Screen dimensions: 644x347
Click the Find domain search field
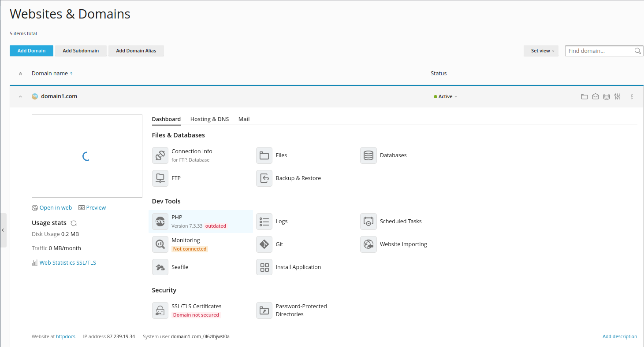pos(599,51)
